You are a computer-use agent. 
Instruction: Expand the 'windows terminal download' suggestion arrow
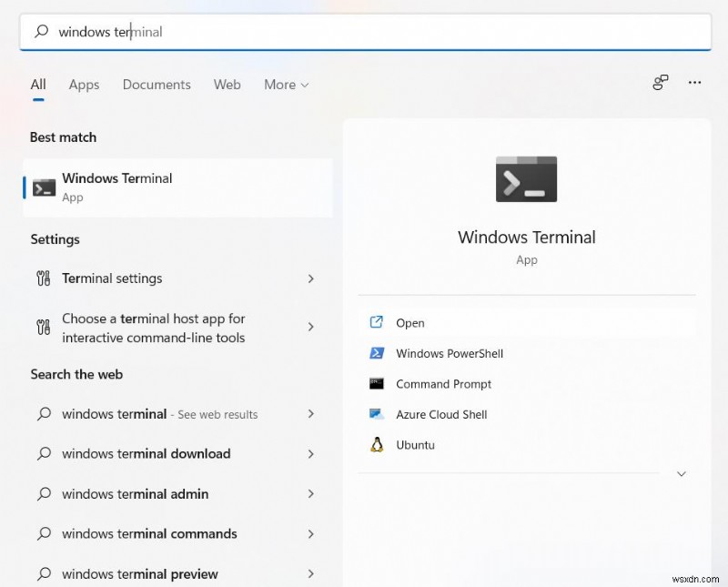point(310,453)
